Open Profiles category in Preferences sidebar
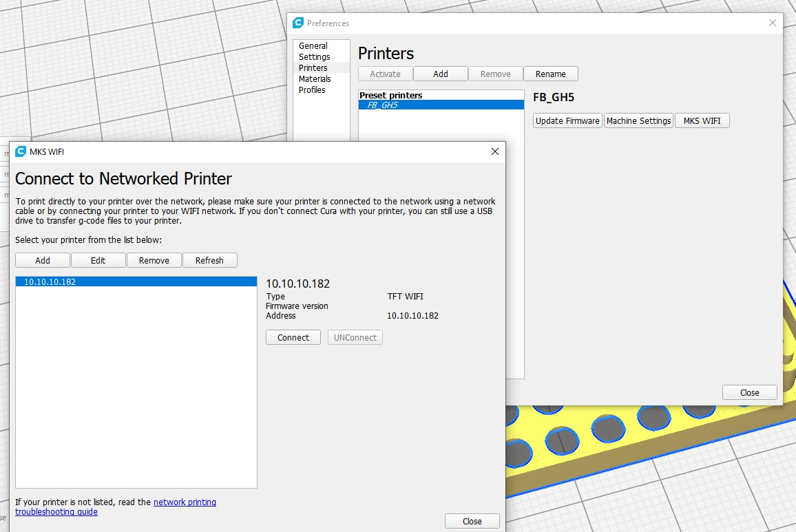This screenshot has width=796, height=532. (x=312, y=90)
